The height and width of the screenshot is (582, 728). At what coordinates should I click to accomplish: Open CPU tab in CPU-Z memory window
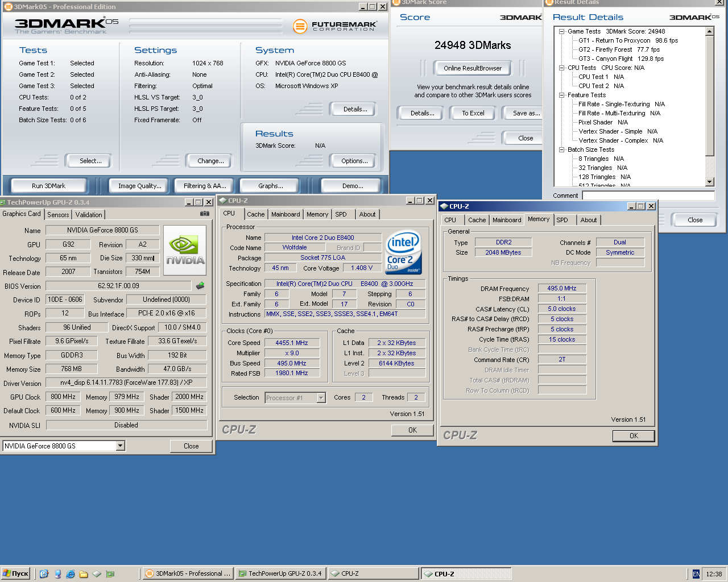click(450, 220)
